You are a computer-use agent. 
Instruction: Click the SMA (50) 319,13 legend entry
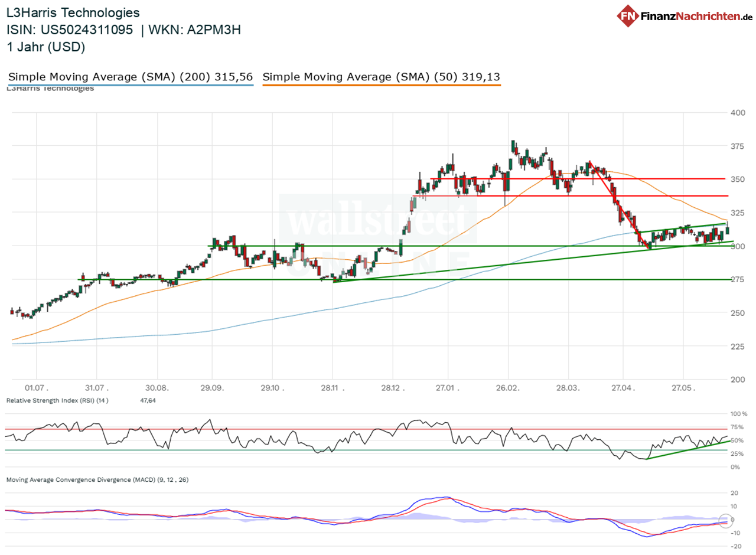tap(382, 77)
